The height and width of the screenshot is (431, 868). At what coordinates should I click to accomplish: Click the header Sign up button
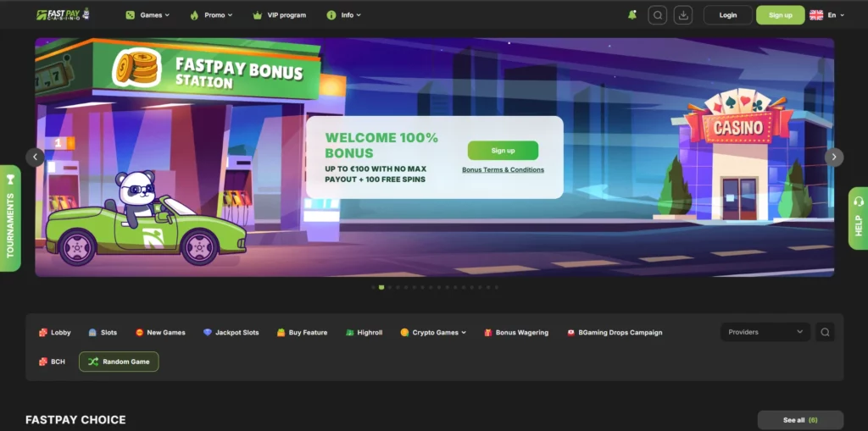point(781,15)
